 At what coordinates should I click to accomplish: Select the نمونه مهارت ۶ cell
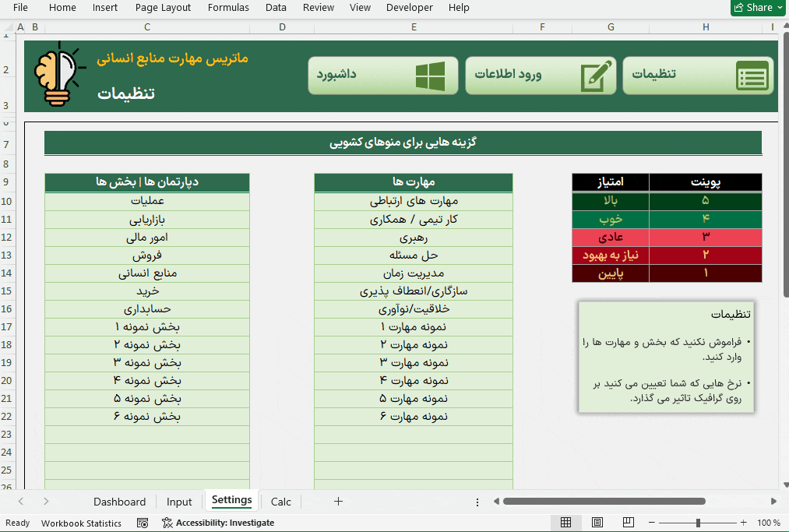pos(414,417)
